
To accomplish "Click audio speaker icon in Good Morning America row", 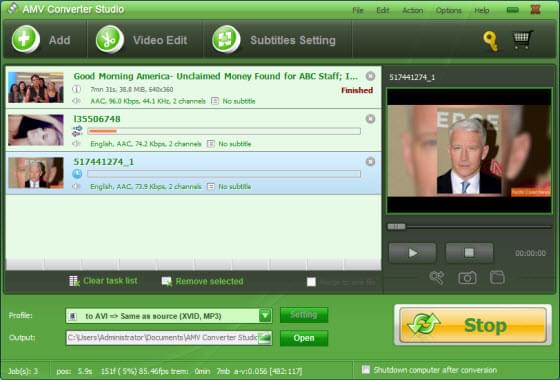I will (x=76, y=101).
